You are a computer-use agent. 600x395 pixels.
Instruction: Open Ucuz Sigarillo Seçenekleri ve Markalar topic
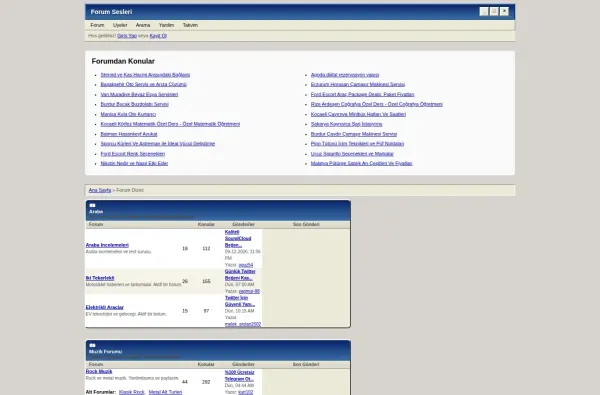pyautogui.click(x=352, y=153)
